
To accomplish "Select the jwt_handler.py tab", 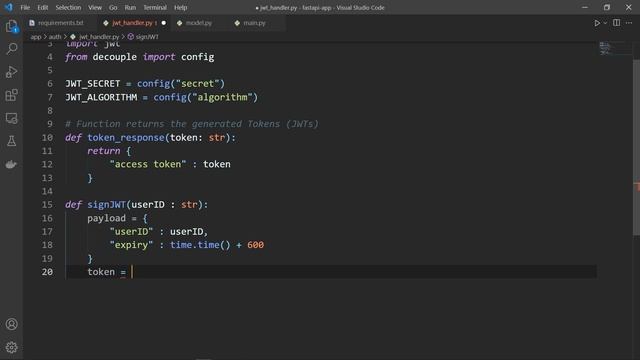I will tap(132, 23).
